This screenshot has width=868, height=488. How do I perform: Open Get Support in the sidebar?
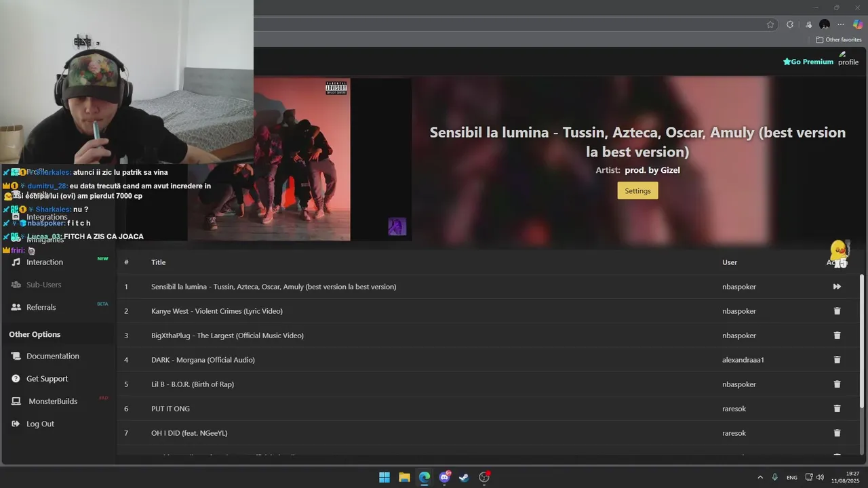(47, 379)
